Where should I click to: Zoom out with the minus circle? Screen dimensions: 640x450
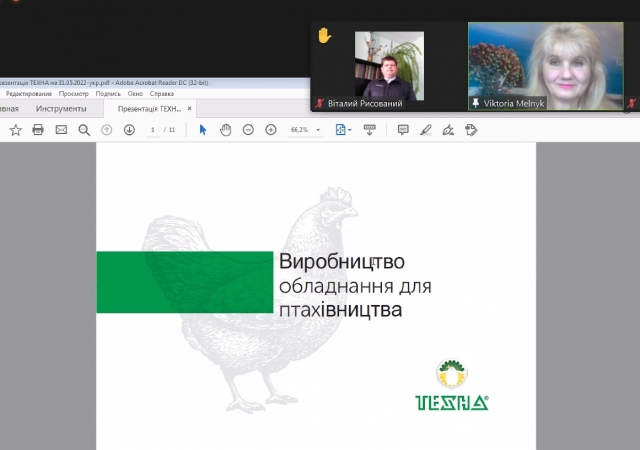(248, 130)
